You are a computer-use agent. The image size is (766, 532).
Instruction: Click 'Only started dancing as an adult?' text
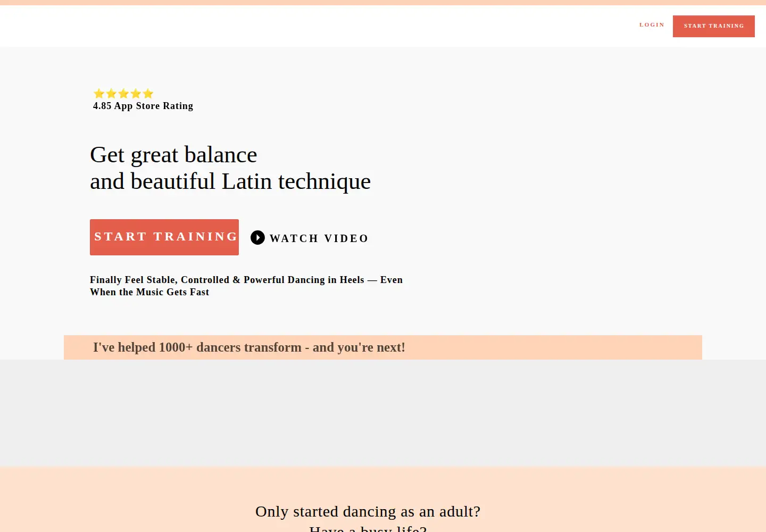tap(368, 511)
